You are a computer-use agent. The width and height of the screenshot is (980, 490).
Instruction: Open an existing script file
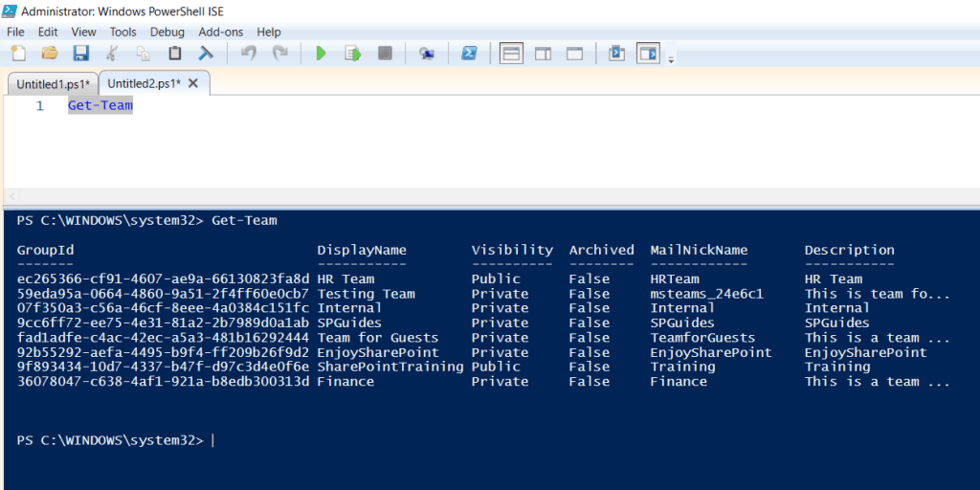(x=50, y=54)
